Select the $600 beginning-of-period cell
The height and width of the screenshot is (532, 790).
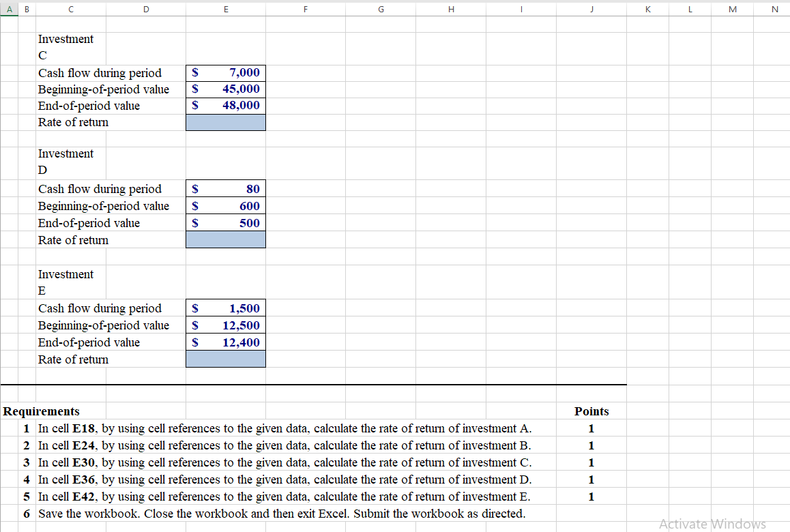[x=225, y=205]
